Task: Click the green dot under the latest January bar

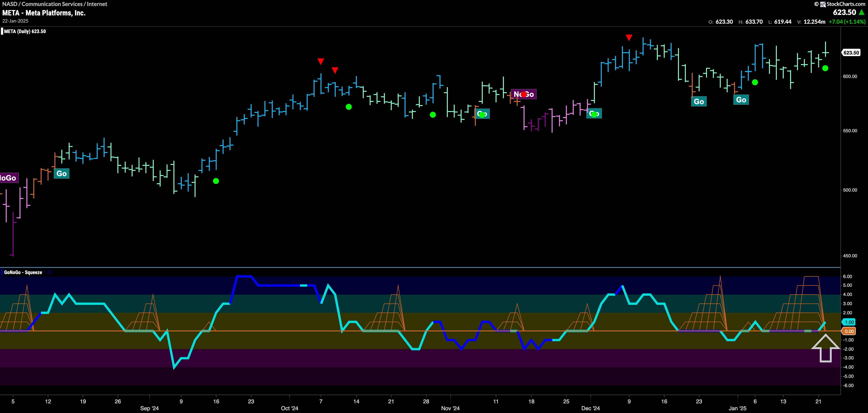Action: [825, 69]
